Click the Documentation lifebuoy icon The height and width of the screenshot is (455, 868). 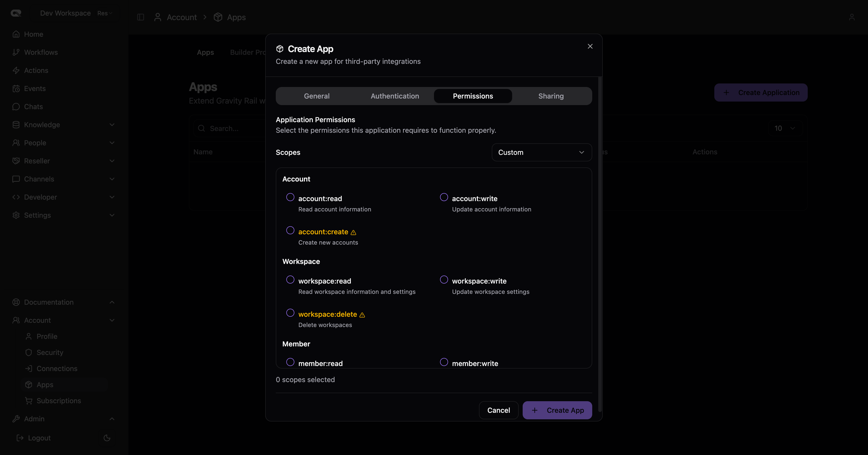16,302
